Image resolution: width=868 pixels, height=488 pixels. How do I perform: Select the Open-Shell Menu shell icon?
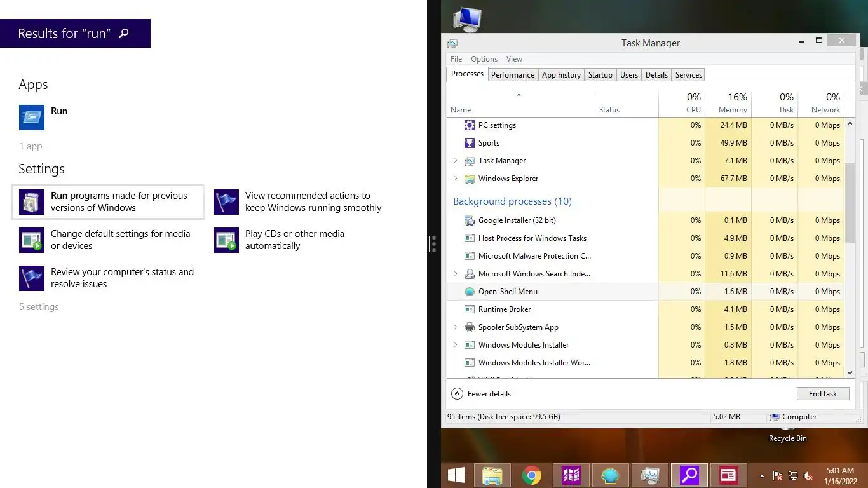(x=470, y=292)
